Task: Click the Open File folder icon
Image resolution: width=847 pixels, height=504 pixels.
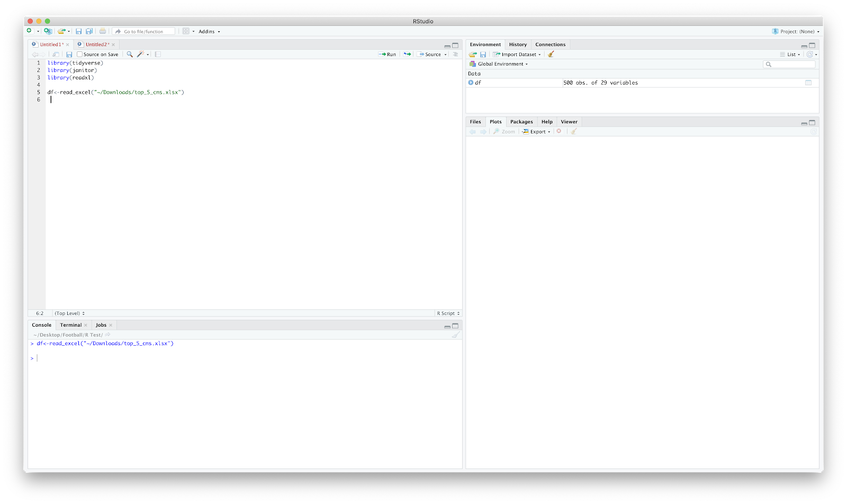Action: 61,31
